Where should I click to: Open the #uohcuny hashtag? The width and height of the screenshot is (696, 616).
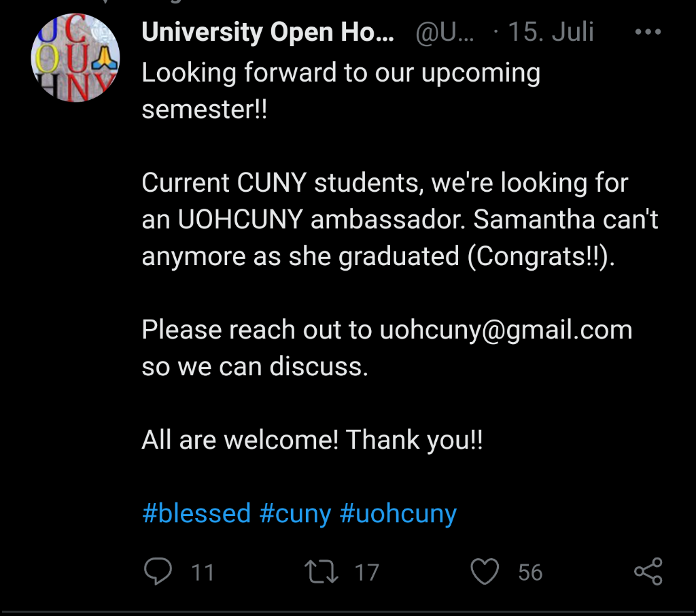tap(398, 513)
